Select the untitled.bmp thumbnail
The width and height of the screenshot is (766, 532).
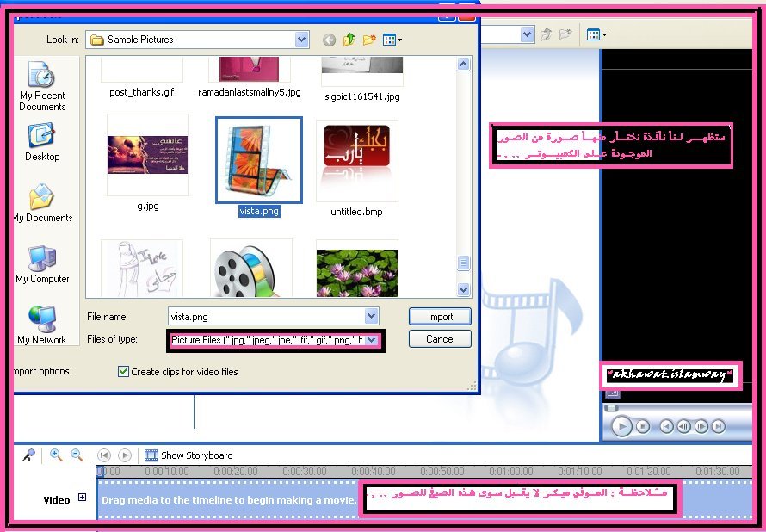pyautogui.click(x=357, y=160)
